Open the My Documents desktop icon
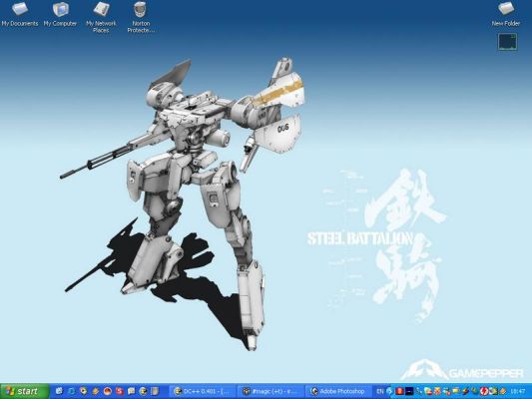The height and width of the screenshot is (399, 532). tap(19, 14)
